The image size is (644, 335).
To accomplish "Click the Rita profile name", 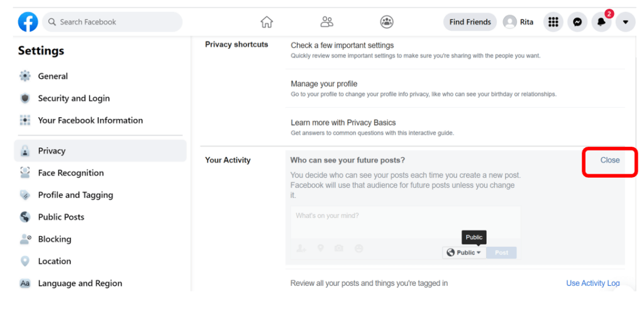I will coord(526,22).
